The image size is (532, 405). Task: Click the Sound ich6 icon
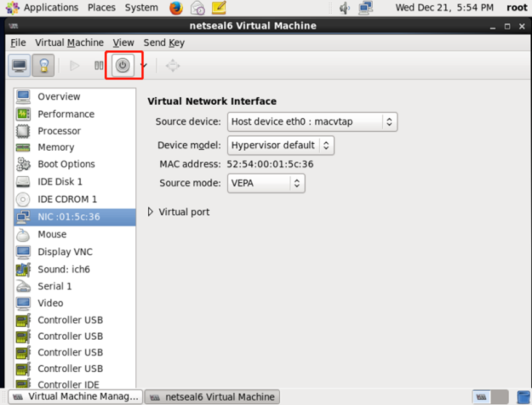tap(23, 269)
